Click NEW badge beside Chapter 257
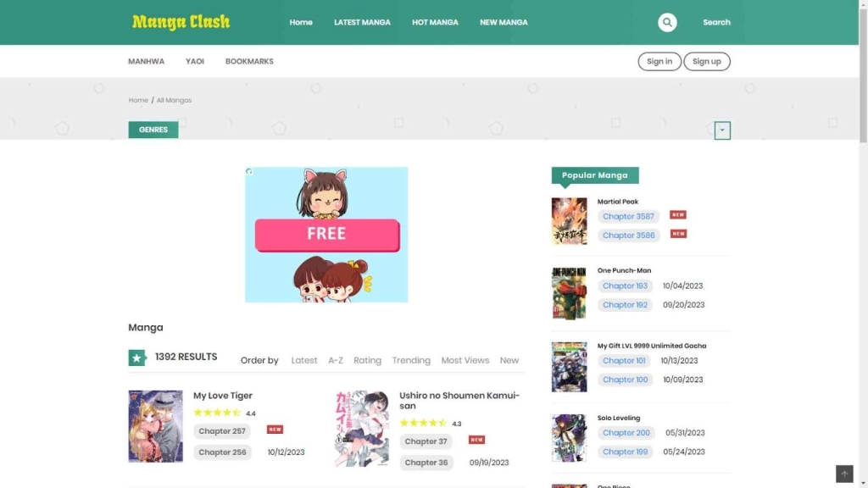This screenshot has width=868, height=488. point(275,430)
